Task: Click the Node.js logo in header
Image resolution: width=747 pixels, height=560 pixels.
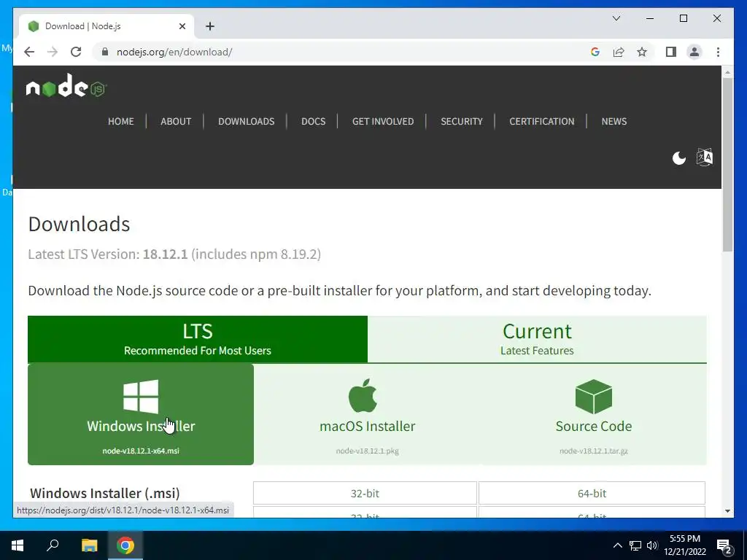Action: (x=66, y=86)
